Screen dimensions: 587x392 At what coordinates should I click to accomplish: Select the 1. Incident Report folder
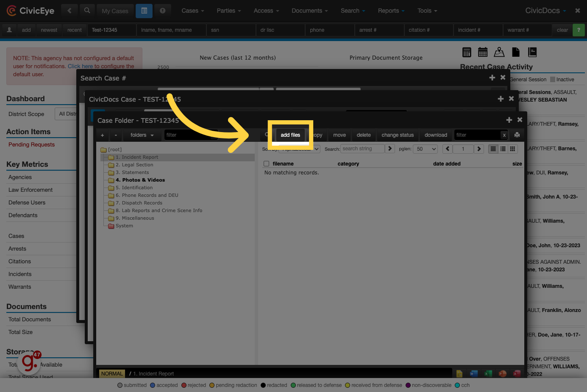click(x=137, y=157)
